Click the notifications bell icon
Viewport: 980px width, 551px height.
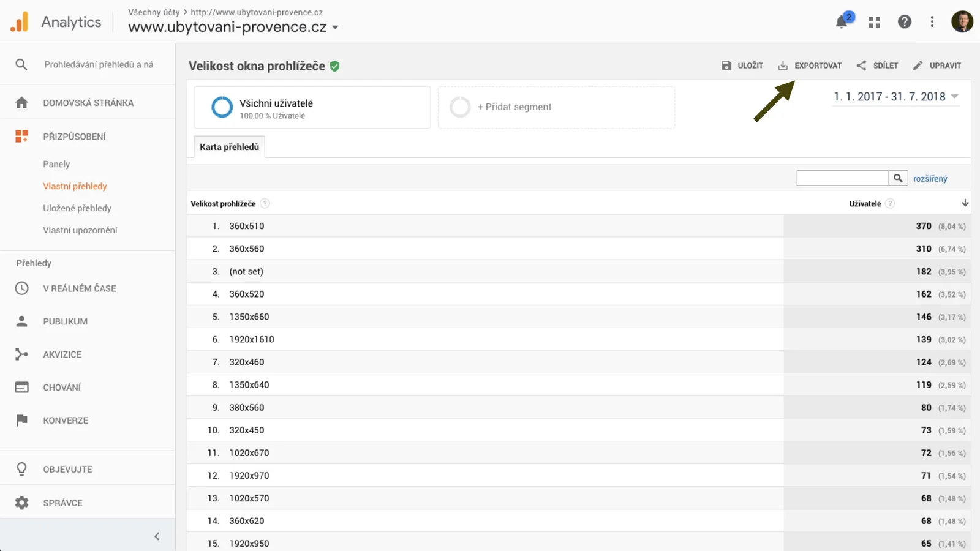pos(841,21)
